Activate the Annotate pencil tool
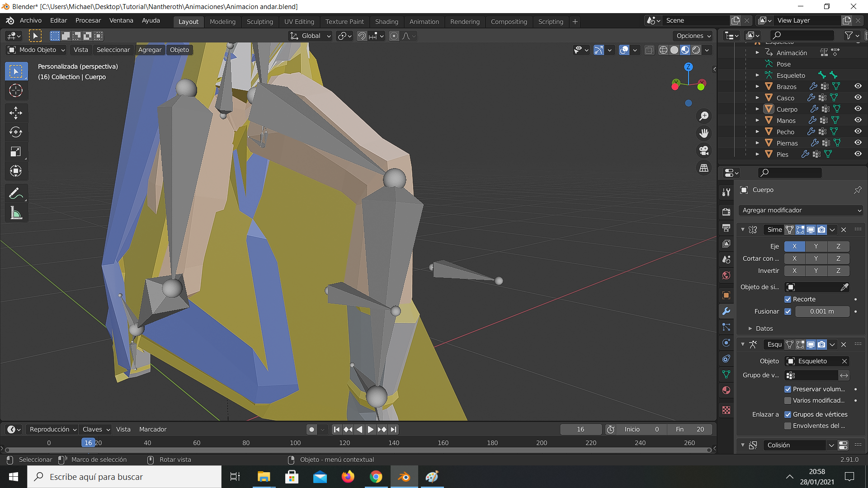 coord(16,194)
